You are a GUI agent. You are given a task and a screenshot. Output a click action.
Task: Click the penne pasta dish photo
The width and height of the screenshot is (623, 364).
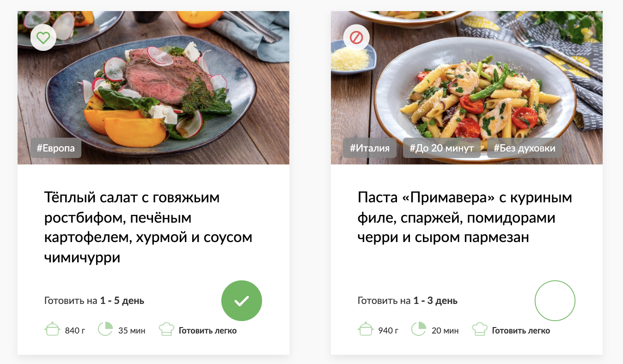click(467, 88)
